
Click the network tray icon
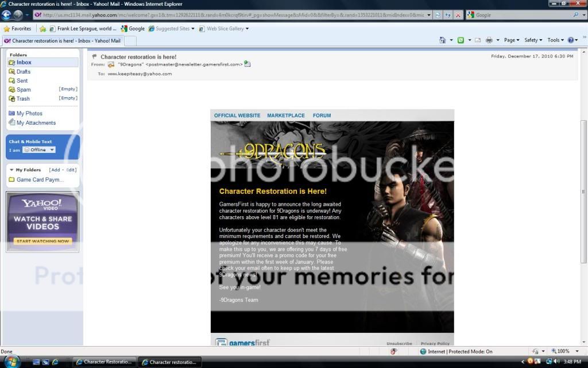[x=548, y=361]
